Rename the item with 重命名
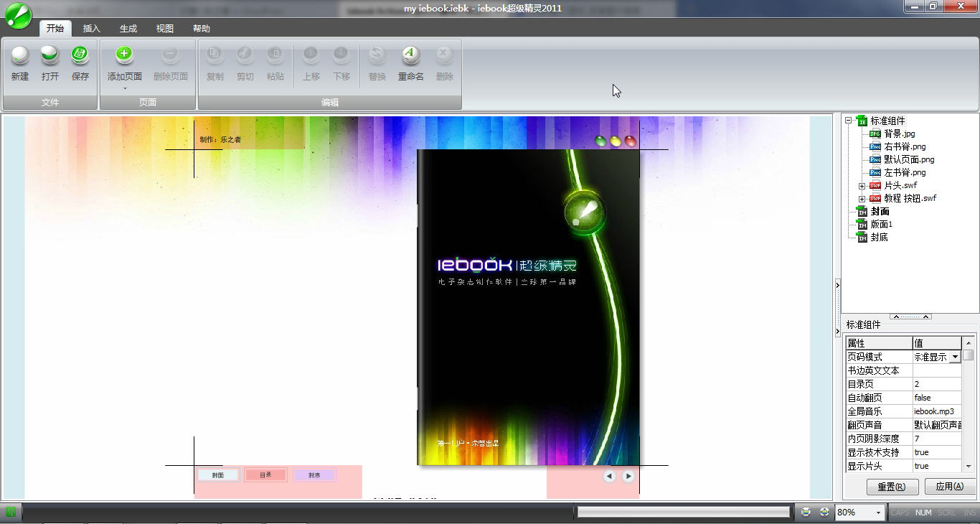The image size is (980, 524). point(410,63)
